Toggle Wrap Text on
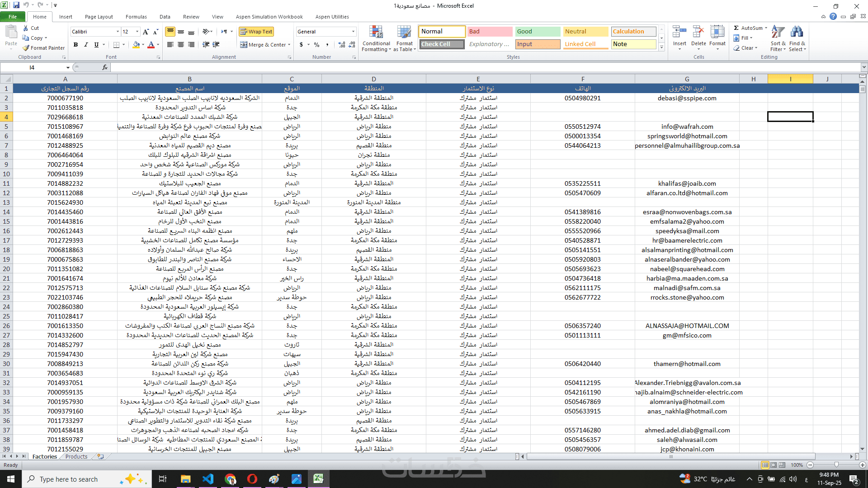868x488 pixels. pyautogui.click(x=256, y=32)
